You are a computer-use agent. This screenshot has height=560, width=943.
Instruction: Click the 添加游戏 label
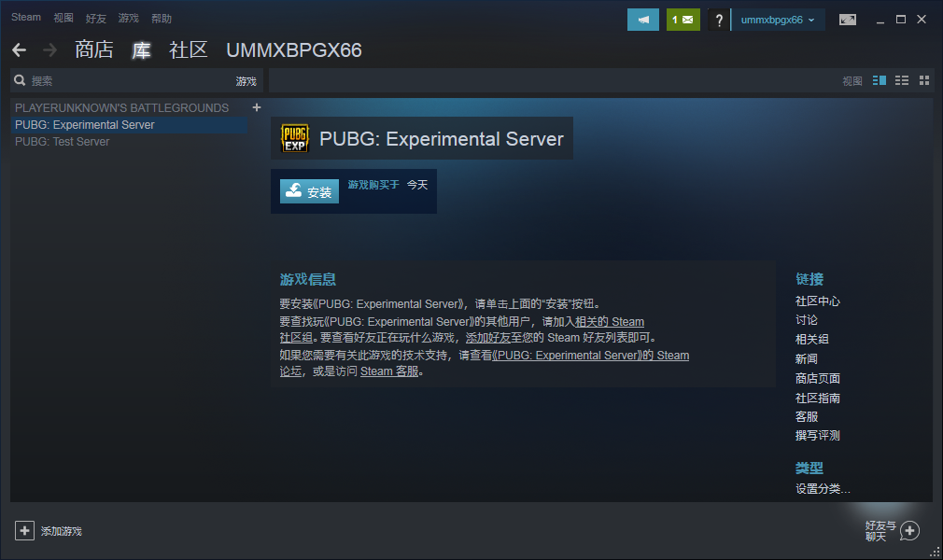click(62, 531)
